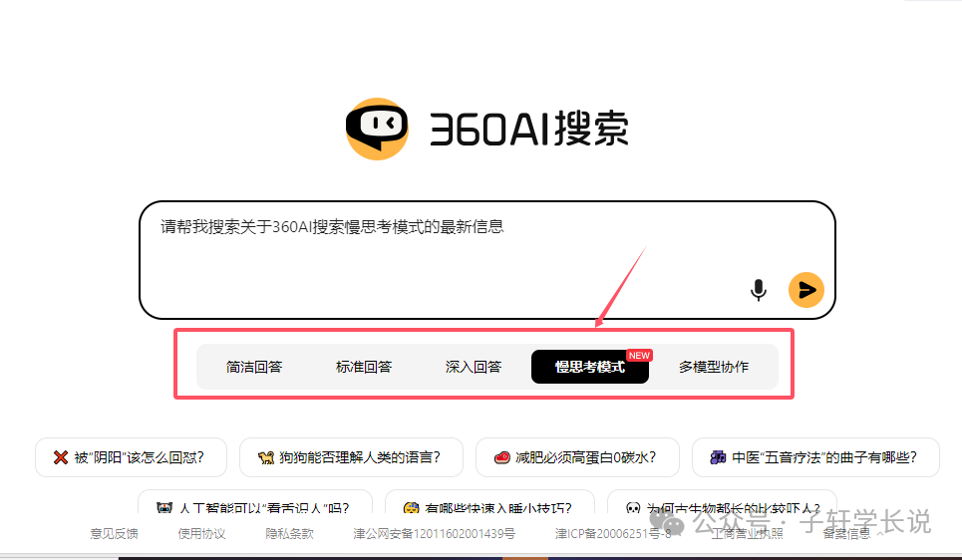Screen dimensions: 962x560
Task: Open the 意见反馈 footer link
Action: point(114,534)
